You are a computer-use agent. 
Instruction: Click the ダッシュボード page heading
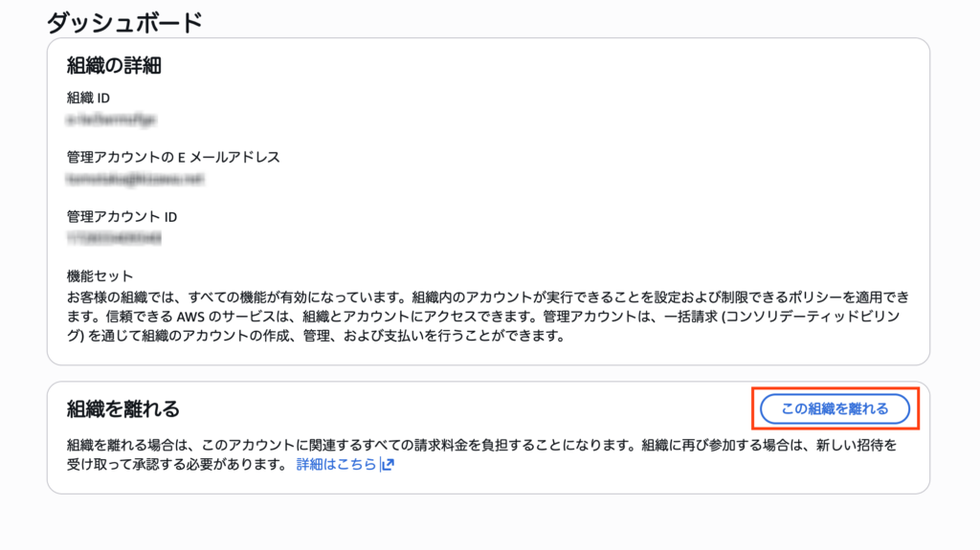pos(125,22)
